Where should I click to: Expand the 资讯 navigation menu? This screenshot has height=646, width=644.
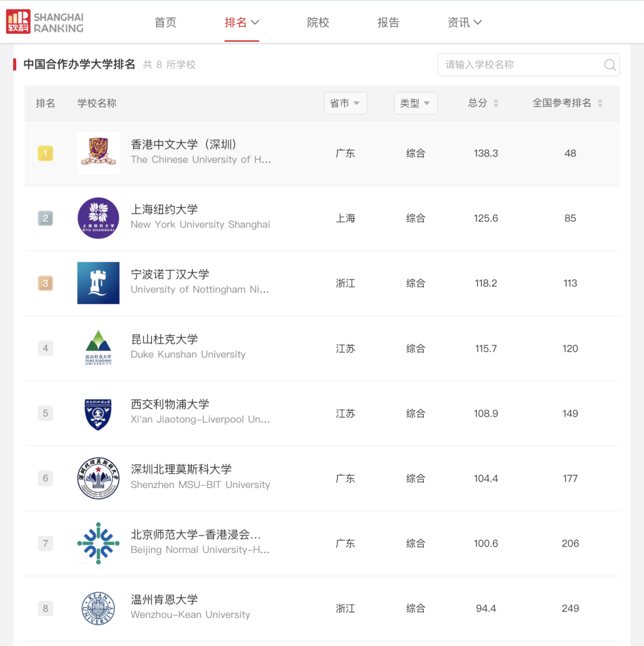(x=465, y=23)
